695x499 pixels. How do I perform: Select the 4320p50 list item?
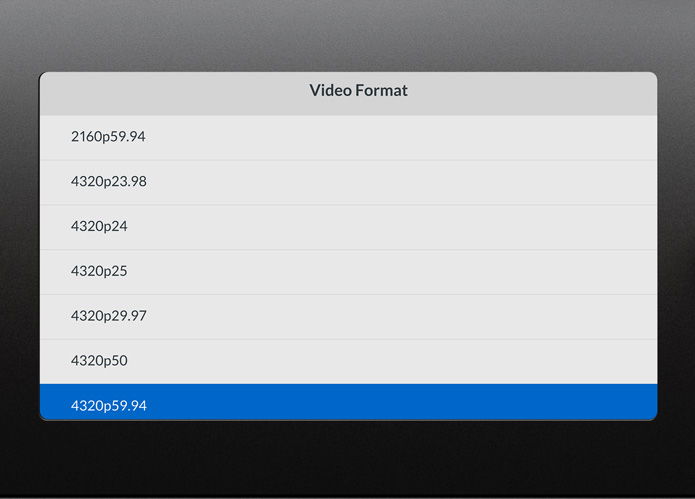pos(348,361)
